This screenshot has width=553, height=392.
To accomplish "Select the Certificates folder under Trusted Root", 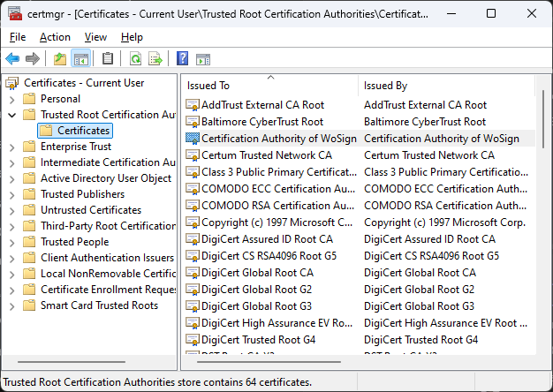I will pos(83,131).
